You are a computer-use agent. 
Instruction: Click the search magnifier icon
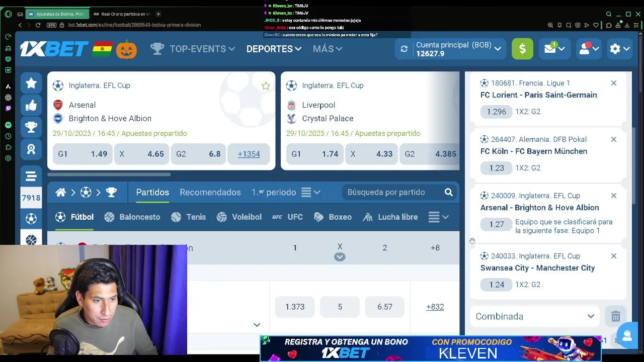[x=449, y=192]
